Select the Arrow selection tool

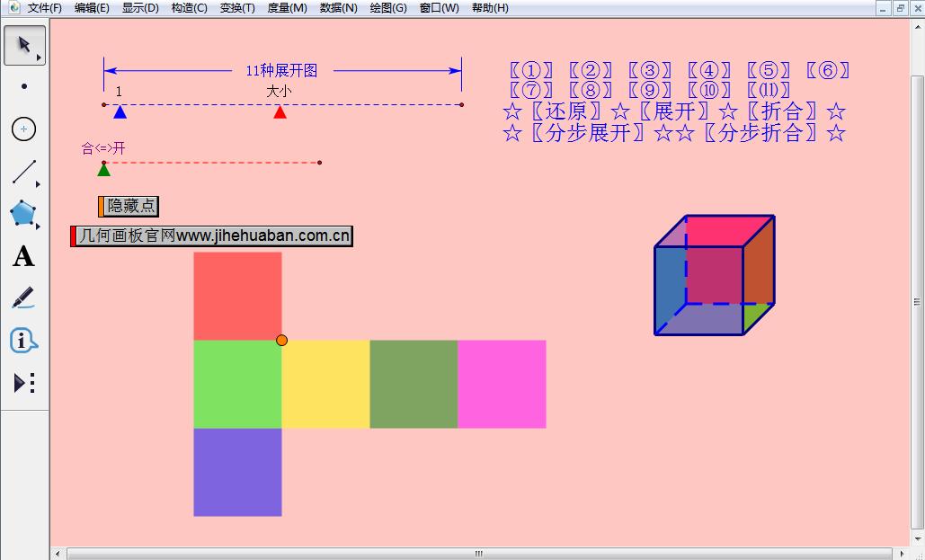point(23,45)
